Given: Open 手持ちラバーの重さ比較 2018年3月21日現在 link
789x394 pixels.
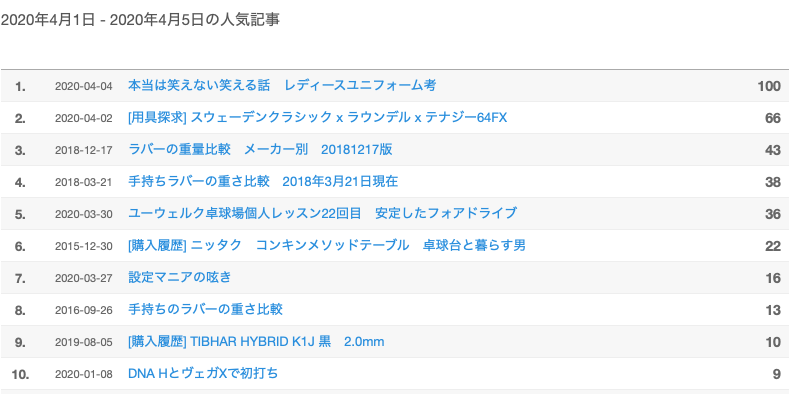Looking at the screenshot, I should [x=263, y=182].
